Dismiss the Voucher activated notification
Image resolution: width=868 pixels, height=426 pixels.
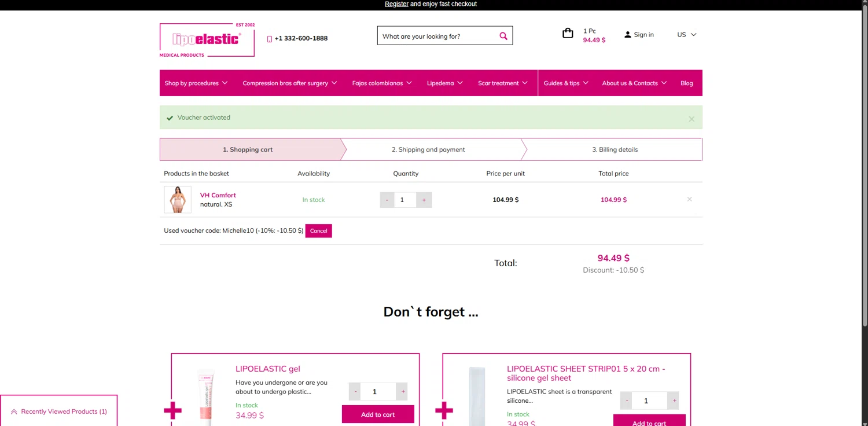[x=692, y=119]
